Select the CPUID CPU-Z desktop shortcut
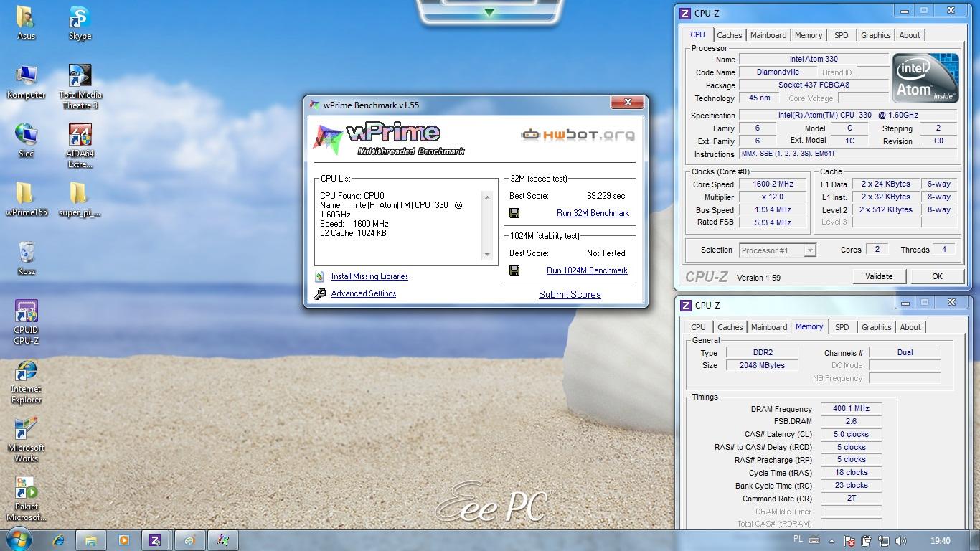The height and width of the screenshot is (551, 980). pos(26,322)
